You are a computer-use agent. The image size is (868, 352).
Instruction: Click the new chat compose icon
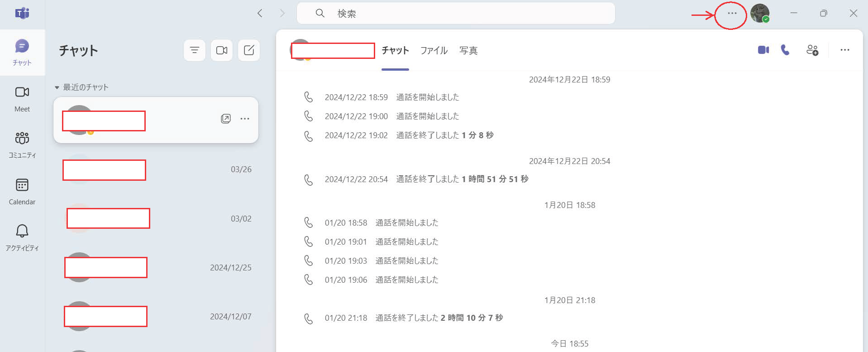pos(249,50)
